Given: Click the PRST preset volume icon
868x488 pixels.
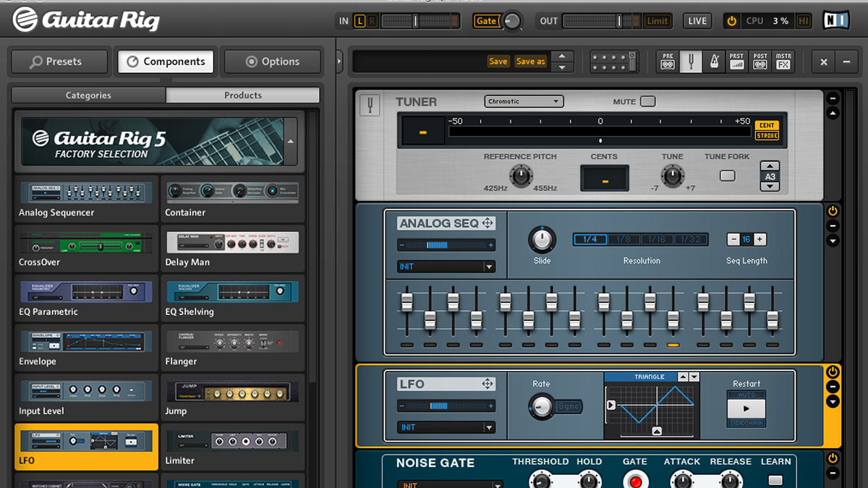Looking at the screenshot, I should [x=737, y=61].
